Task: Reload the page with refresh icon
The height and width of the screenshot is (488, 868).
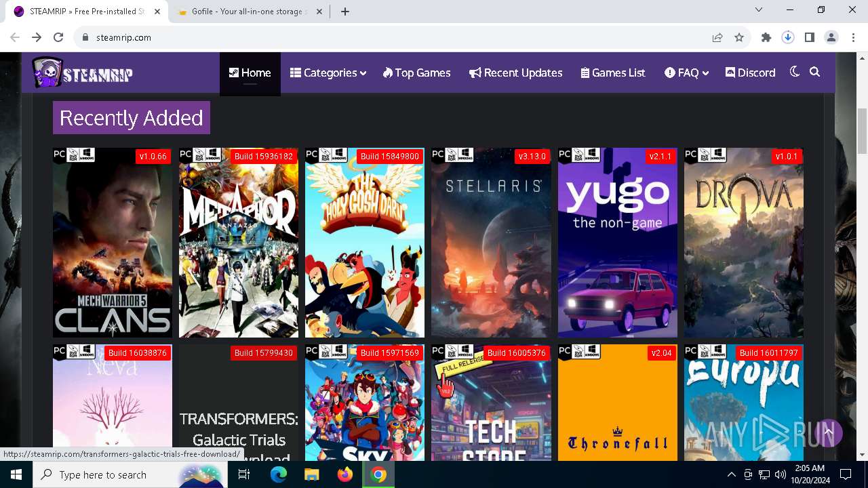Action: pyautogui.click(x=58, y=37)
